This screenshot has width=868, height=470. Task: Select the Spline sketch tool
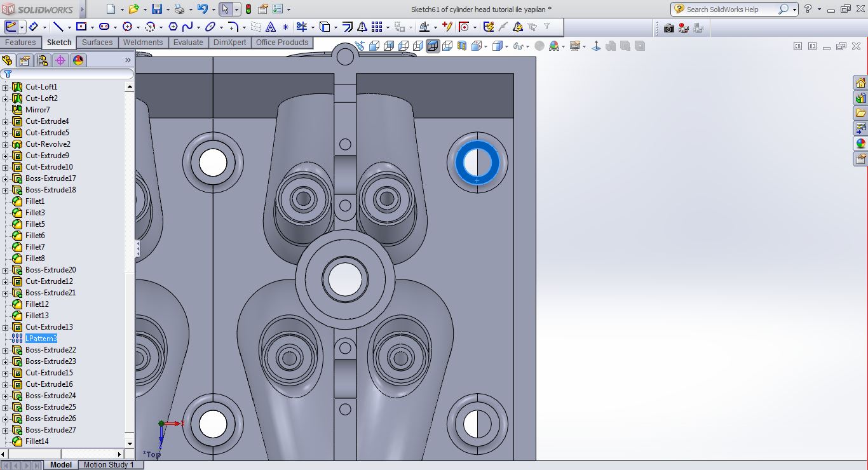coord(187,27)
